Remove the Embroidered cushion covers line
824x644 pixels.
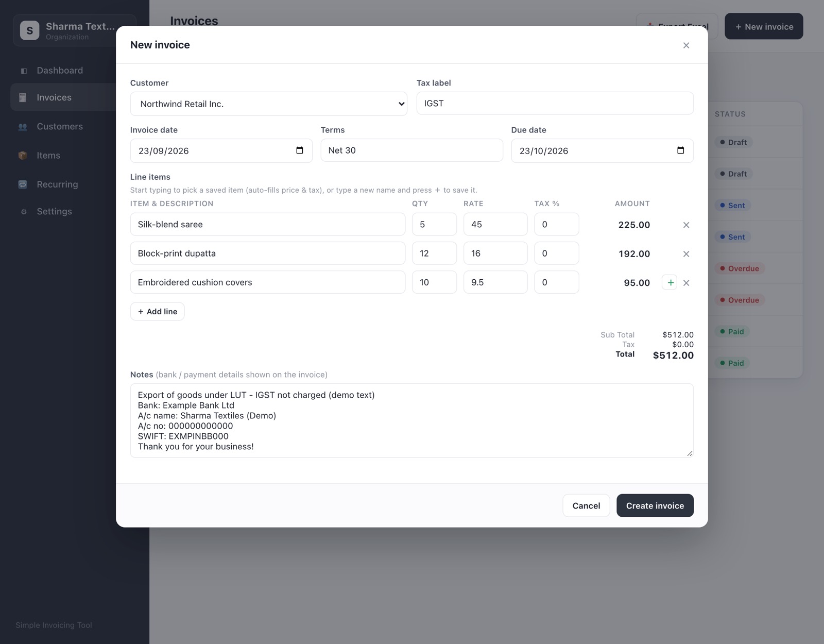click(686, 282)
